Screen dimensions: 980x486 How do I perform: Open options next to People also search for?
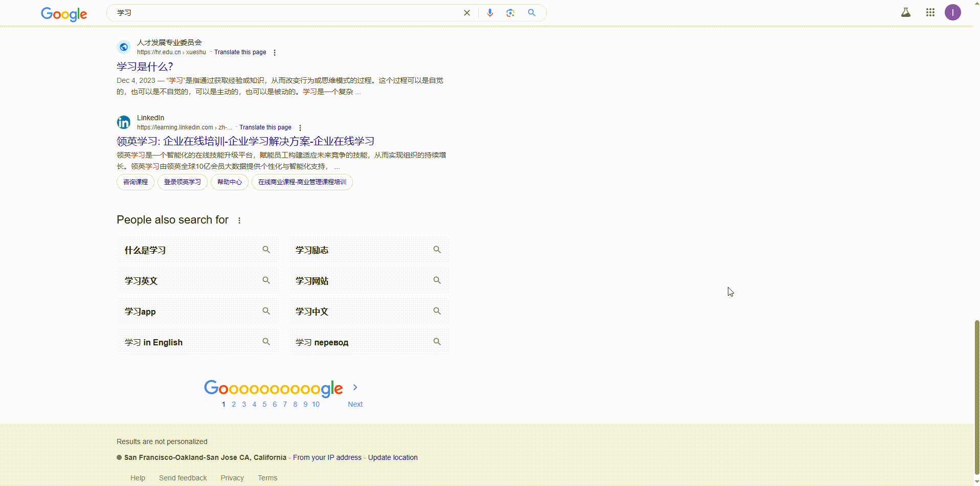coord(239,220)
